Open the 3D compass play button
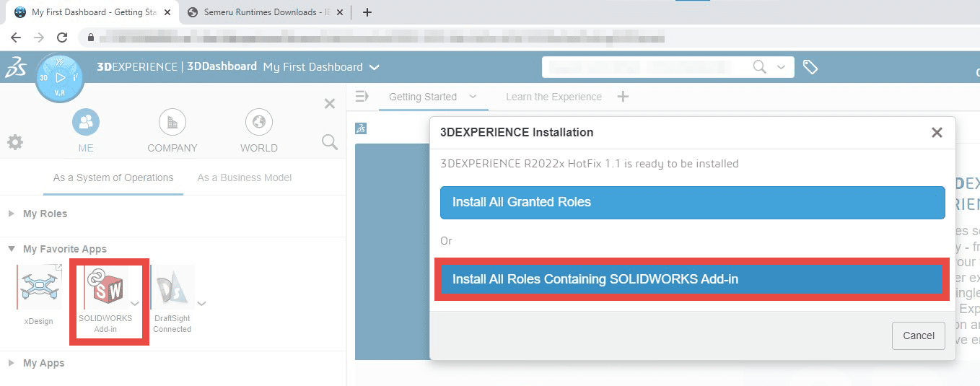This screenshot has width=980, height=386. tap(61, 76)
